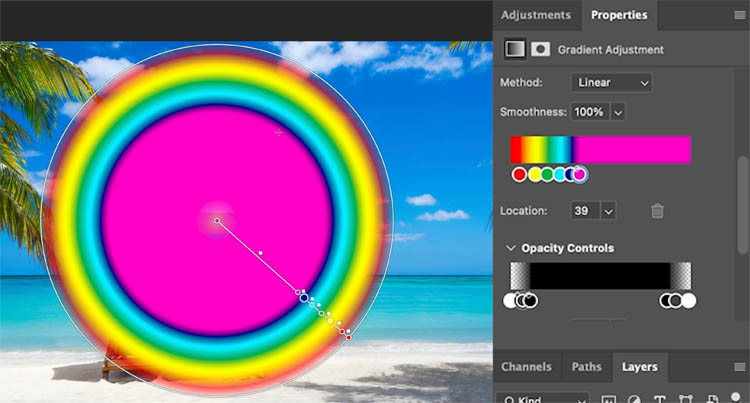Click the Location value field showing 39
The image size is (750, 403).
tap(585, 211)
